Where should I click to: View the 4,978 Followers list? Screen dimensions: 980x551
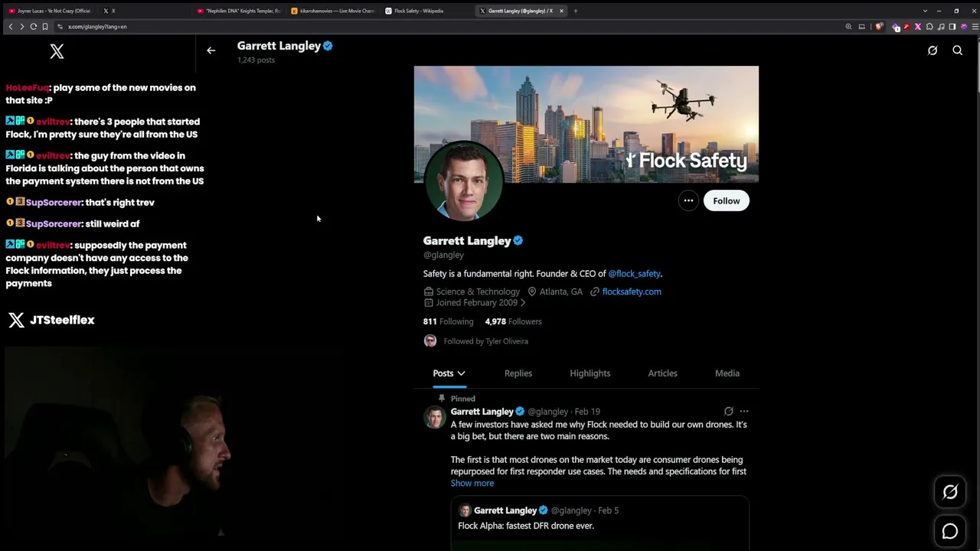coord(513,321)
